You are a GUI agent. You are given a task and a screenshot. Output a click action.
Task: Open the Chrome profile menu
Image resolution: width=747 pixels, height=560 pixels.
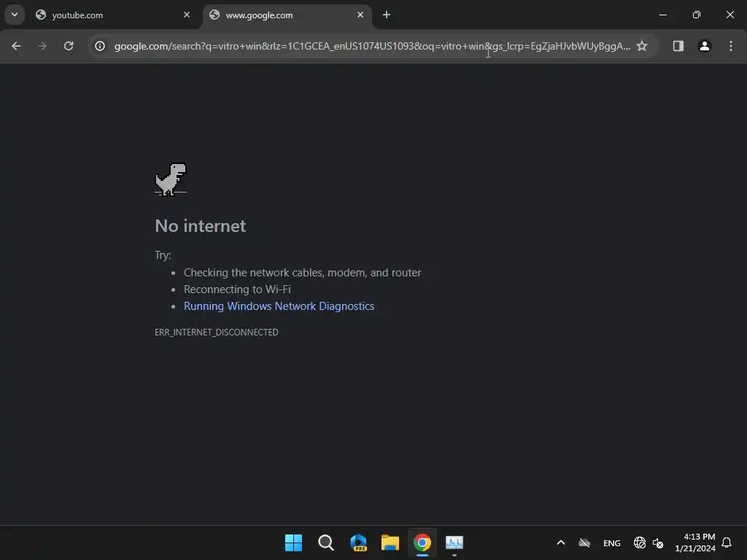pos(704,46)
